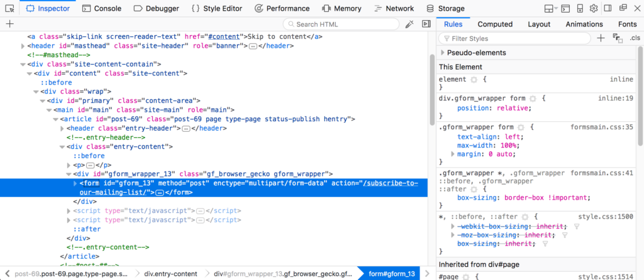Collapse the div#gform_wrapper_13 node
The height and width of the screenshot is (280, 644).
pyautogui.click(x=69, y=175)
